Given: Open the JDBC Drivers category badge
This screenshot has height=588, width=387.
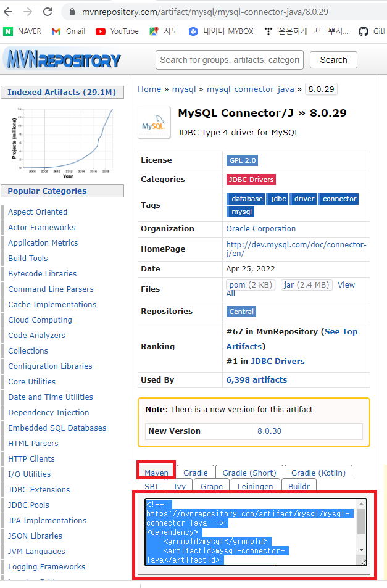Looking at the screenshot, I should pyautogui.click(x=251, y=180).
